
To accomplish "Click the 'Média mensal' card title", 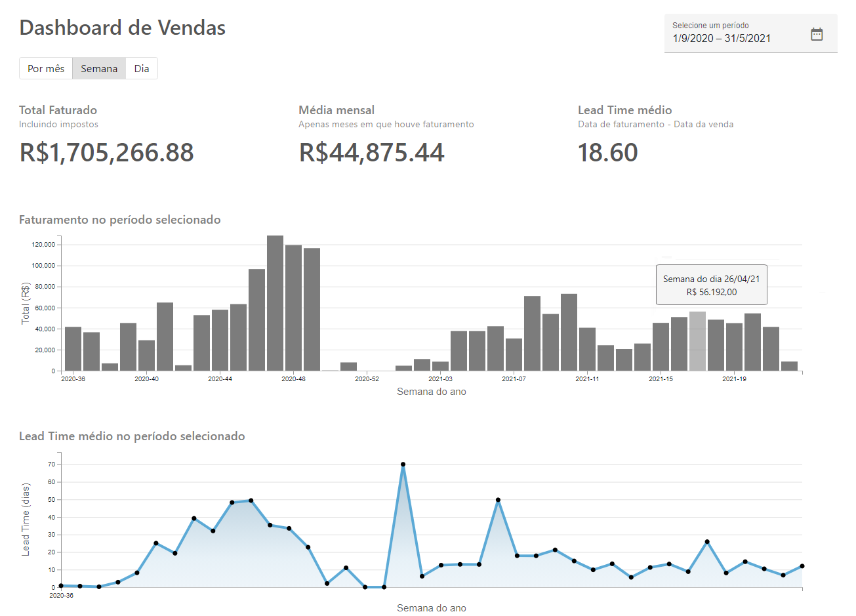I will click(336, 110).
